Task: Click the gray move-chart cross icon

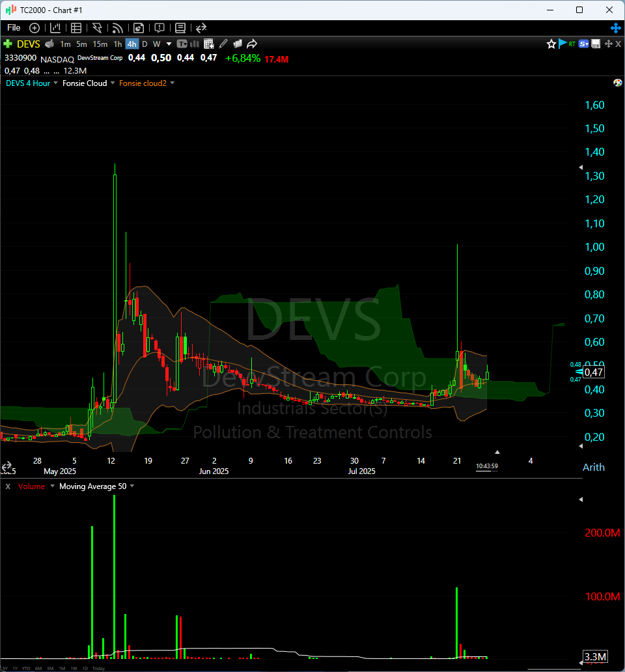Action: (608, 44)
